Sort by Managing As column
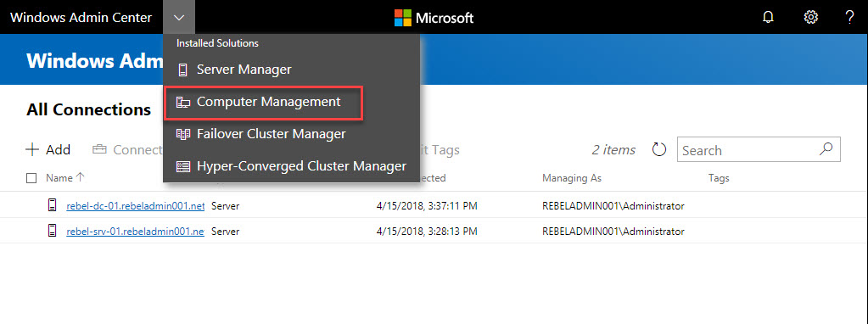The image size is (868, 324). (x=572, y=178)
